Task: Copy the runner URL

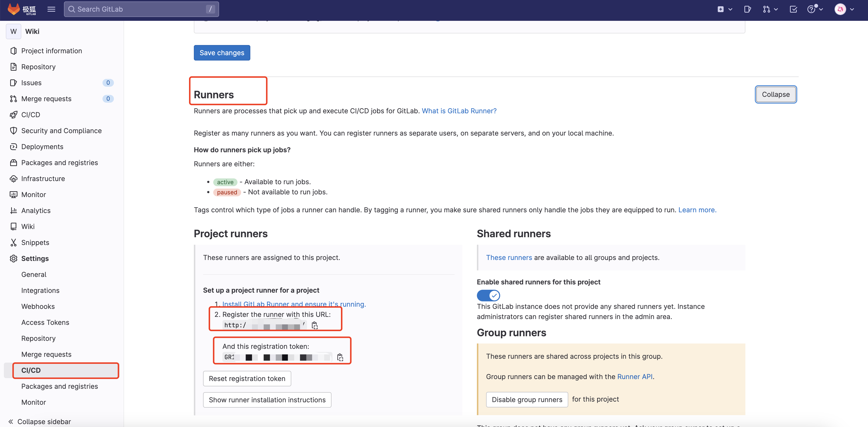Action: (x=314, y=325)
